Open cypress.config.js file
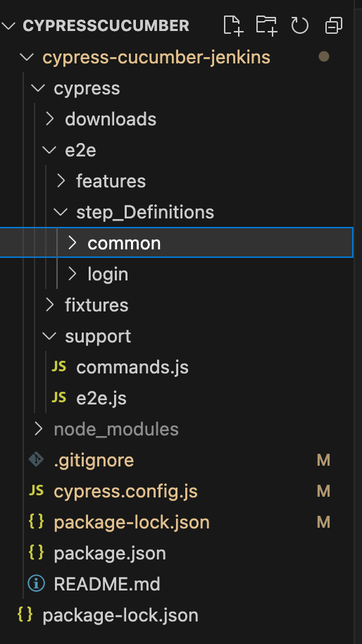362x644 pixels. (x=125, y=491)
